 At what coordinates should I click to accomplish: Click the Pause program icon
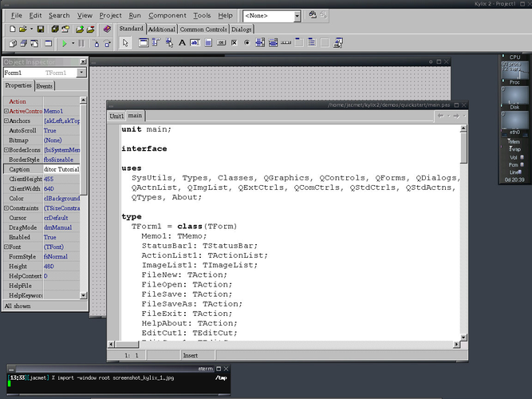pyautogui.click(x=81, y=43)
